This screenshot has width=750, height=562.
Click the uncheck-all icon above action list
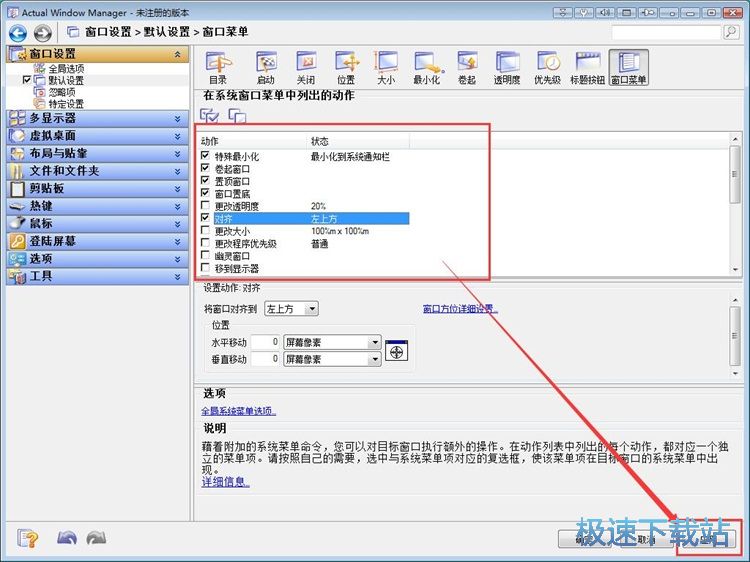point(237,115)
